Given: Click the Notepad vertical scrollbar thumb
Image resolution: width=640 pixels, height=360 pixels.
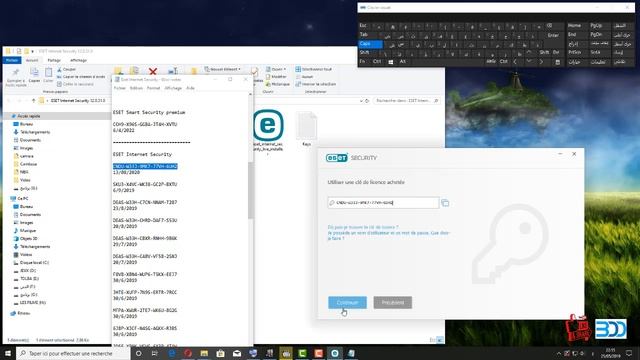Looking at the screenshot, I should point(251,190).
